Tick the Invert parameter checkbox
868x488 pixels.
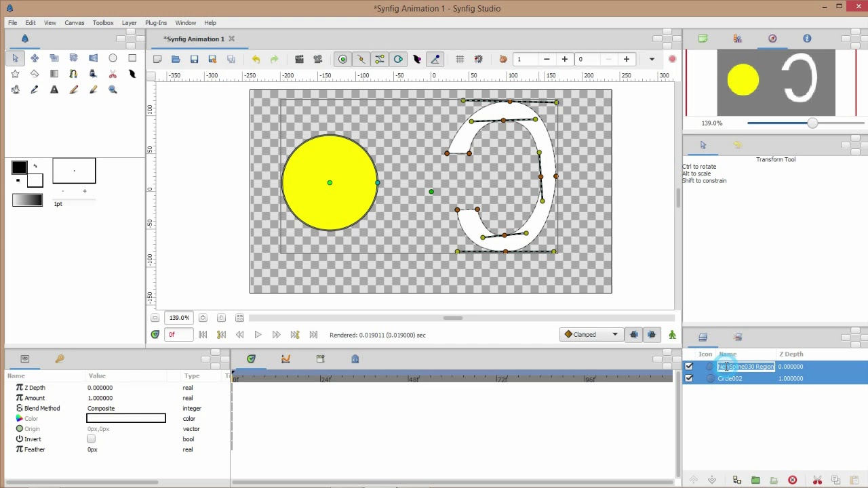tap(91, 439)
